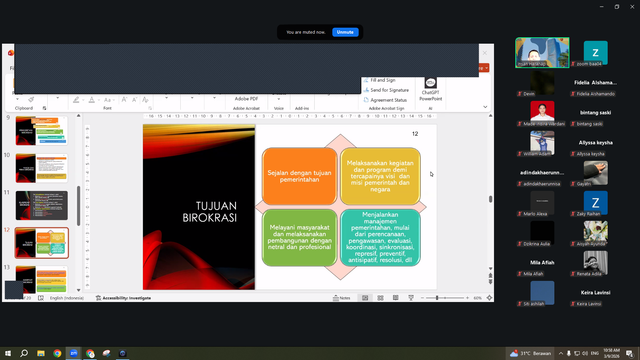Select slide 11 thumbnail
This screenshot has width=640, height=360.
point(42,205)
